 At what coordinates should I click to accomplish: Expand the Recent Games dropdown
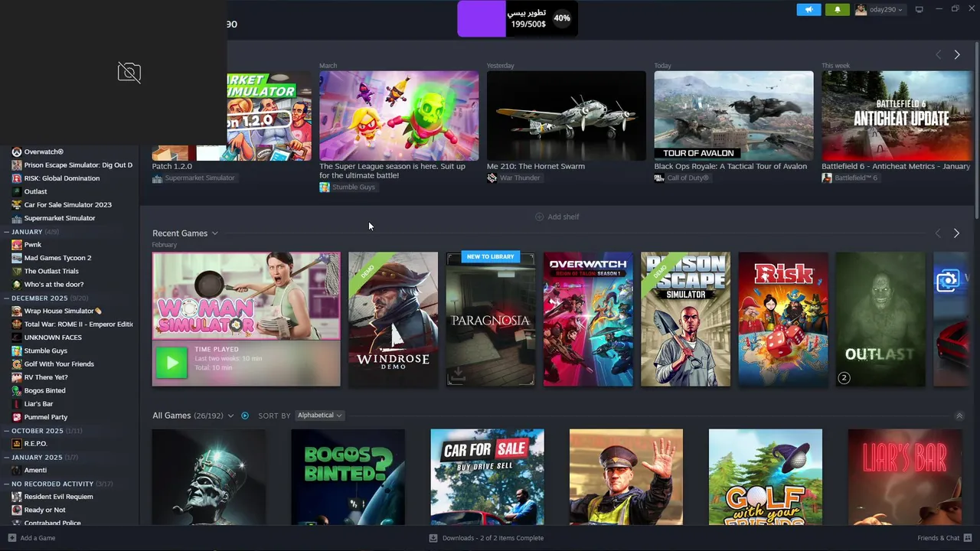(215, 233)
